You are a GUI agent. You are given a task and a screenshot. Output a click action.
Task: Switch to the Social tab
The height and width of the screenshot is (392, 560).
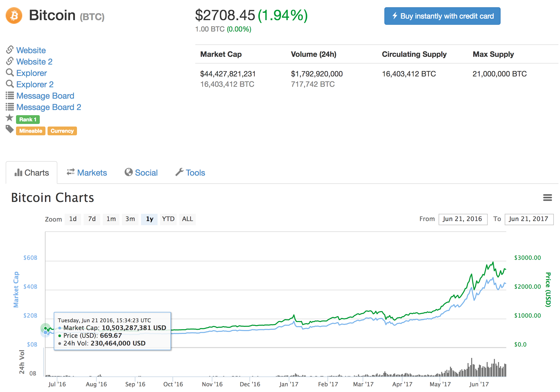[146, 173]
